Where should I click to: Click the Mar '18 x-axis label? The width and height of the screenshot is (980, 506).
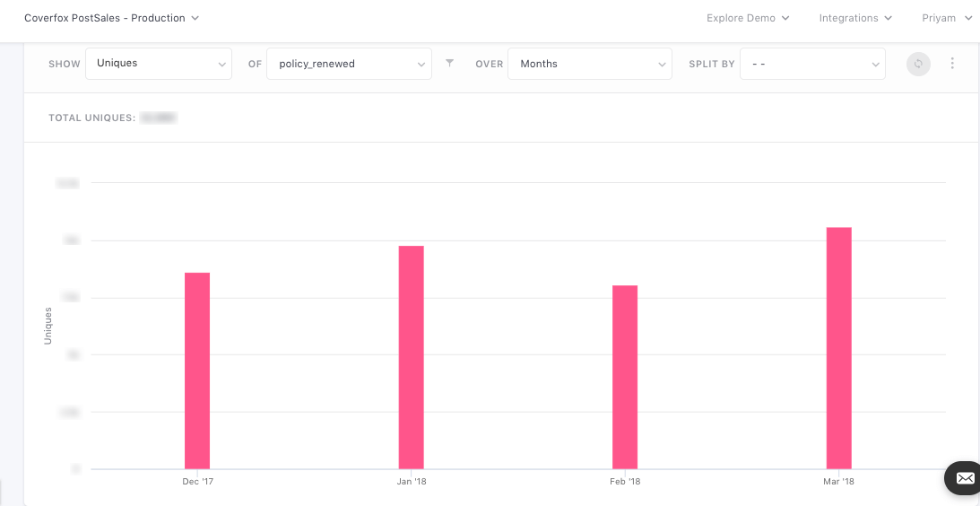(x=838, y=482)
